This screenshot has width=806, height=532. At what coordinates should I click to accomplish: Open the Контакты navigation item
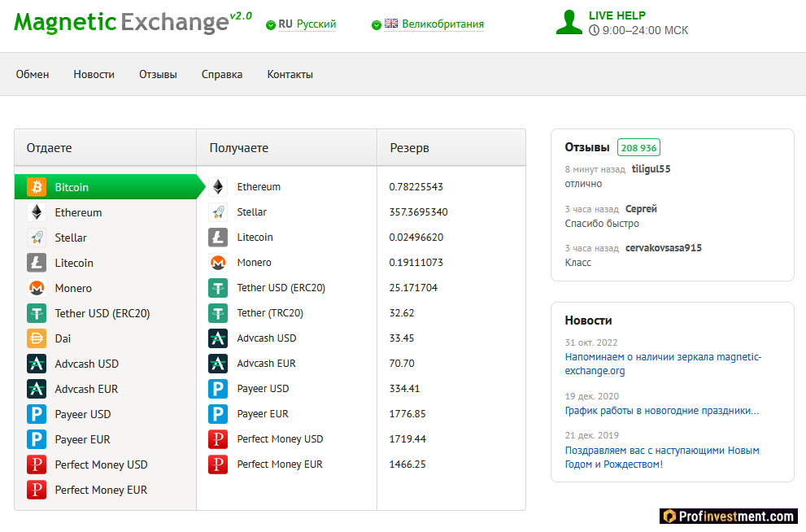pos(290,74)
